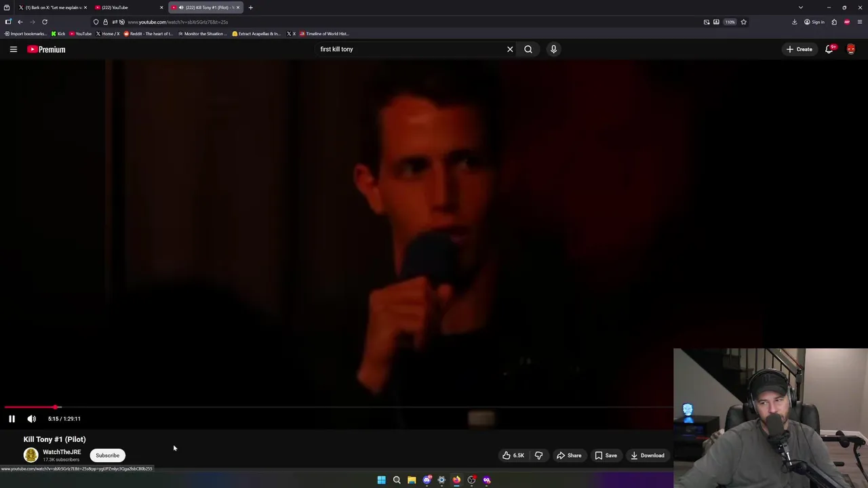The image size is (868, 488).
Task: Open YouTube notifications bell
Action: coord(829,49)
